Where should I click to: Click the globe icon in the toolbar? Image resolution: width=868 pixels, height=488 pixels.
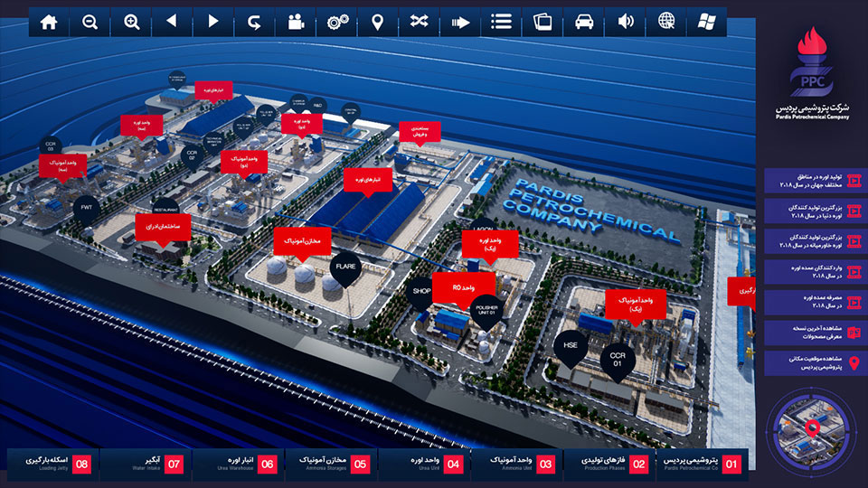666,22
